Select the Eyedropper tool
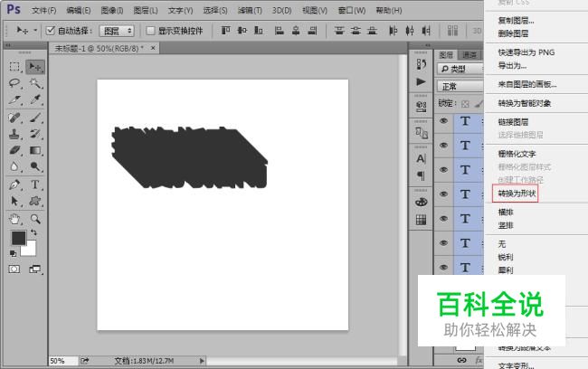The height and width of the screenshot is (369, 588). pos(35,99)
